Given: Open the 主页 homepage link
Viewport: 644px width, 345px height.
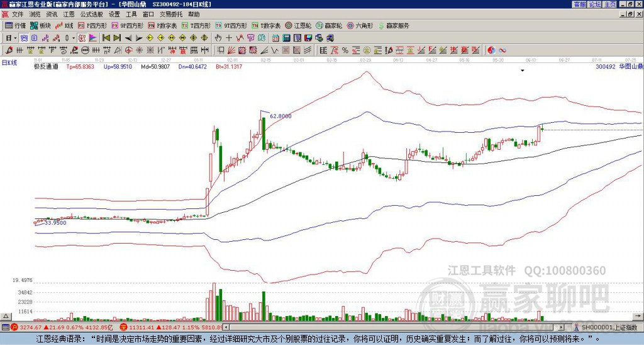Looking at the screenshot, I should (x=610, y=4).
